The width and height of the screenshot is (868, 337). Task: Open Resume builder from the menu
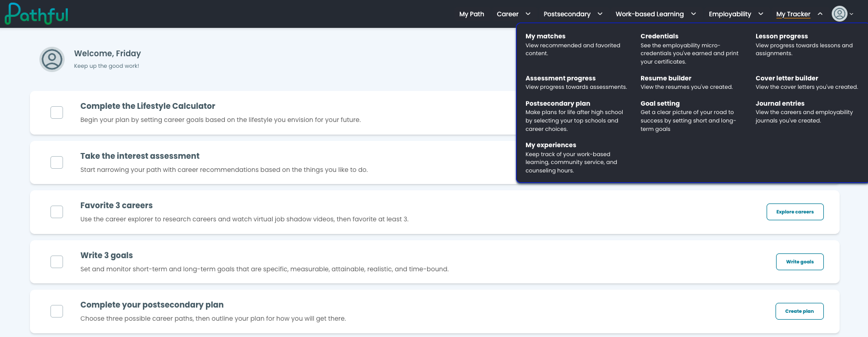coord(666,78)
